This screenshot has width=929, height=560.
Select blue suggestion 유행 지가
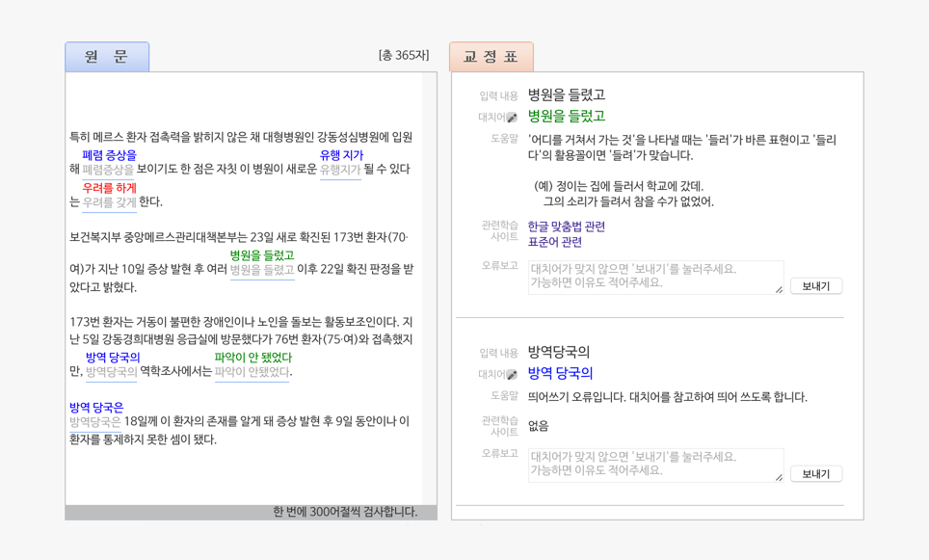tap(341, 155)
